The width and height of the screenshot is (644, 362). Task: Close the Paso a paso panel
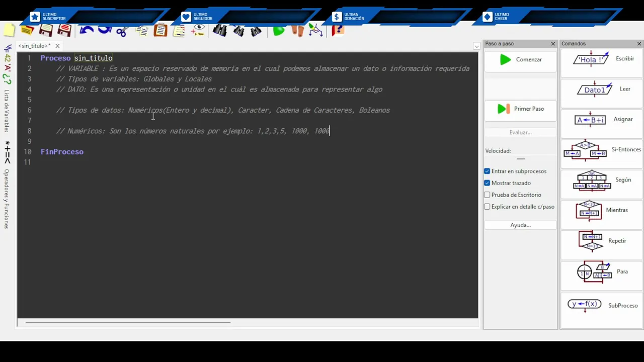click(x=553, y=44)
